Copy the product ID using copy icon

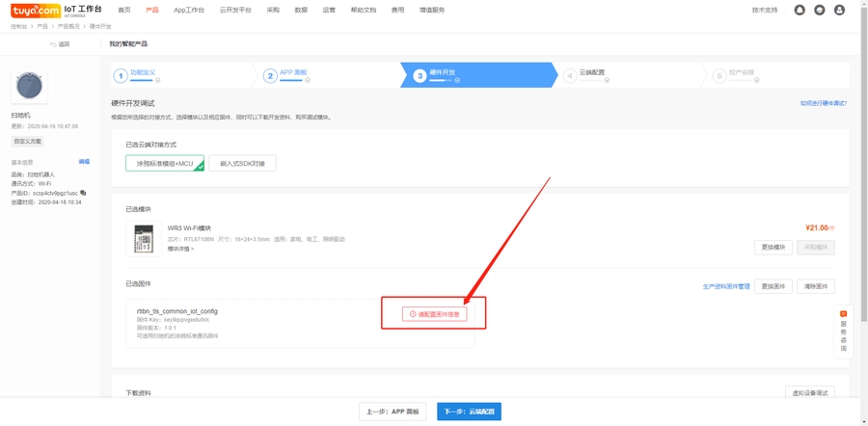tap(83, 193)
